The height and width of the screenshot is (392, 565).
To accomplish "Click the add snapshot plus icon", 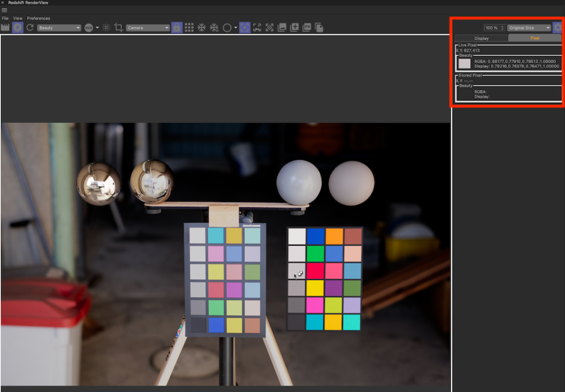I will pyautogui.click(x=295, y=28).
